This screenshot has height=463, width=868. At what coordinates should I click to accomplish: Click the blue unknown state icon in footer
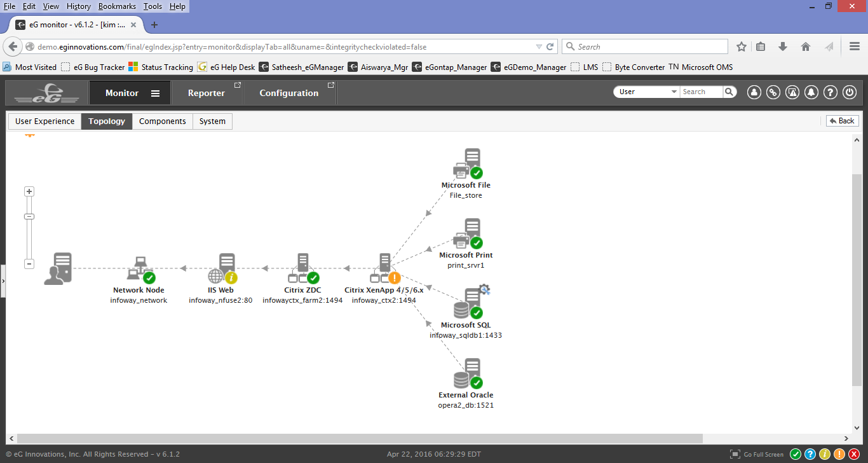810,454
